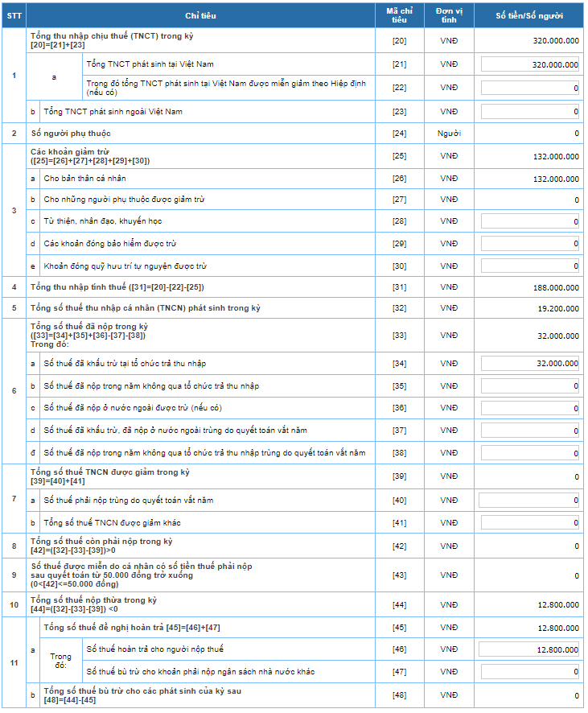Image resolution: width=588 pixels, height=713 pixels.
Task: Click the charity deduction field [28]
Action: (x=530, y=221)
